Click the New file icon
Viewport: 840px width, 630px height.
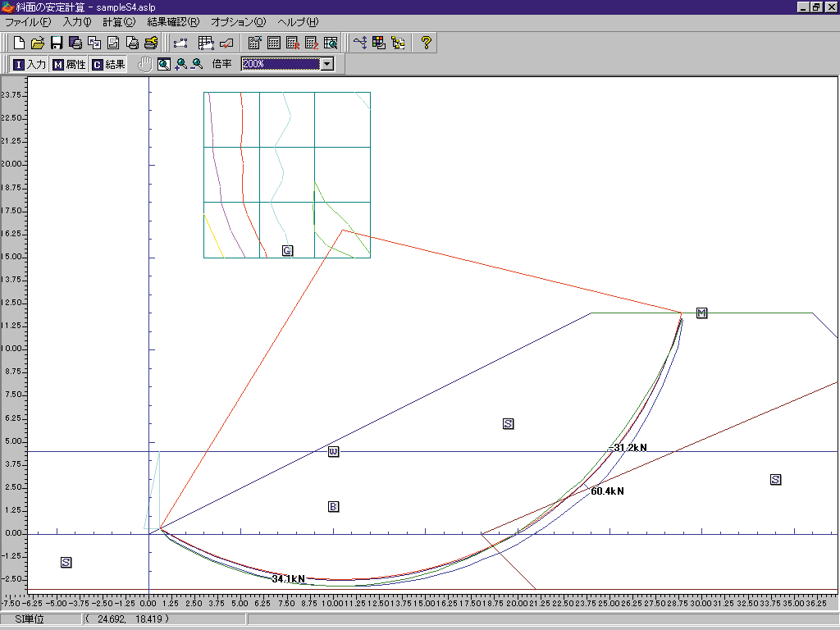(x=18, y=43)
